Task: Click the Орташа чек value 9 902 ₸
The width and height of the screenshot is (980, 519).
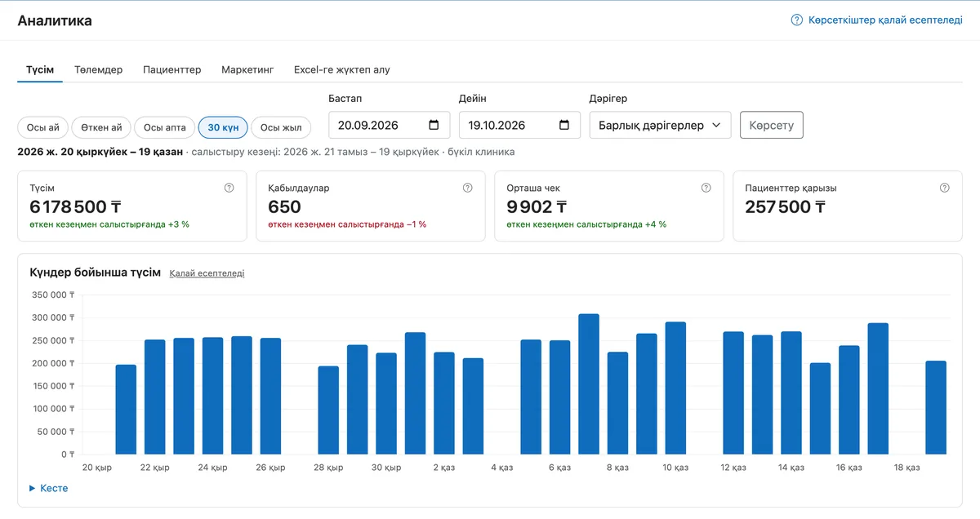Action: pos(537,206)
